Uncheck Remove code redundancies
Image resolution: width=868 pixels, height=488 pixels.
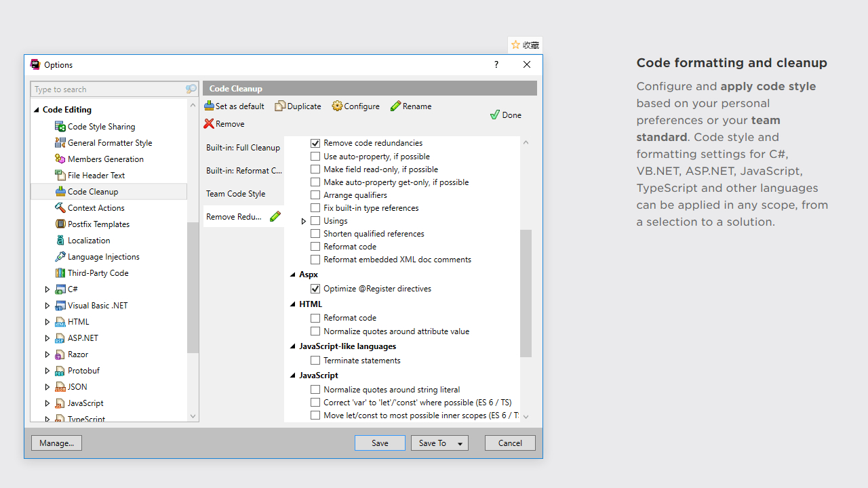pyautogui.click(x=315, y=143)
